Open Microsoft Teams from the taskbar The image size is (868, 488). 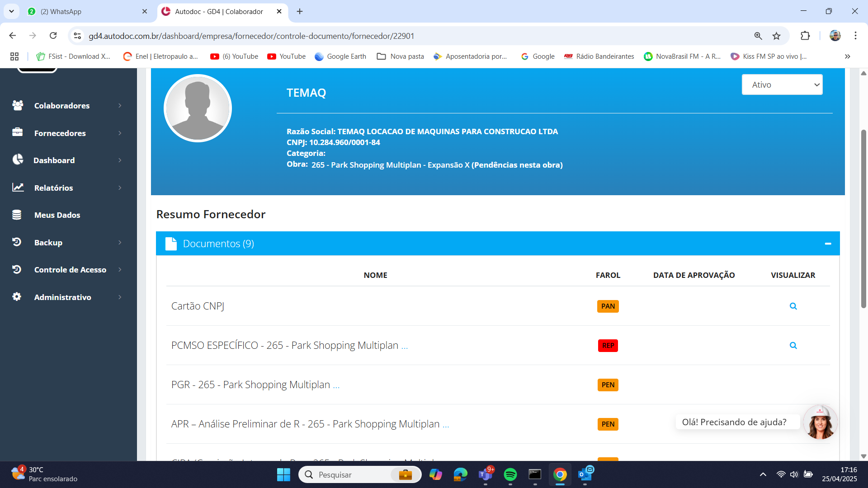tap(486, 474)
